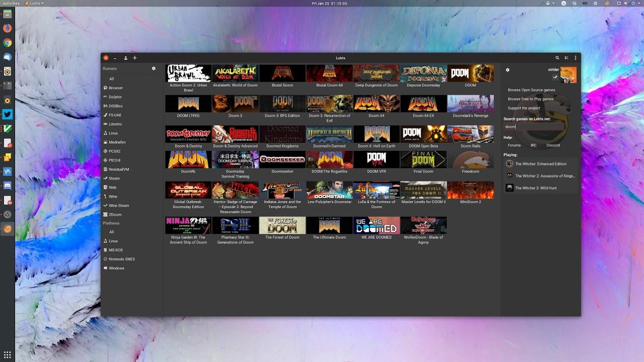This screenshot has height=362, width=644.
Task: Switch view with the list view icon
Action: tap(567, 58)
